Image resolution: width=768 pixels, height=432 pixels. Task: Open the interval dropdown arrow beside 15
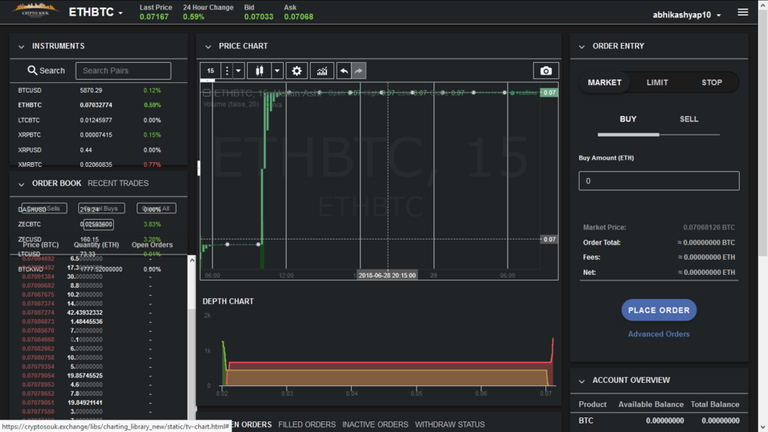(x=239, y=71)
